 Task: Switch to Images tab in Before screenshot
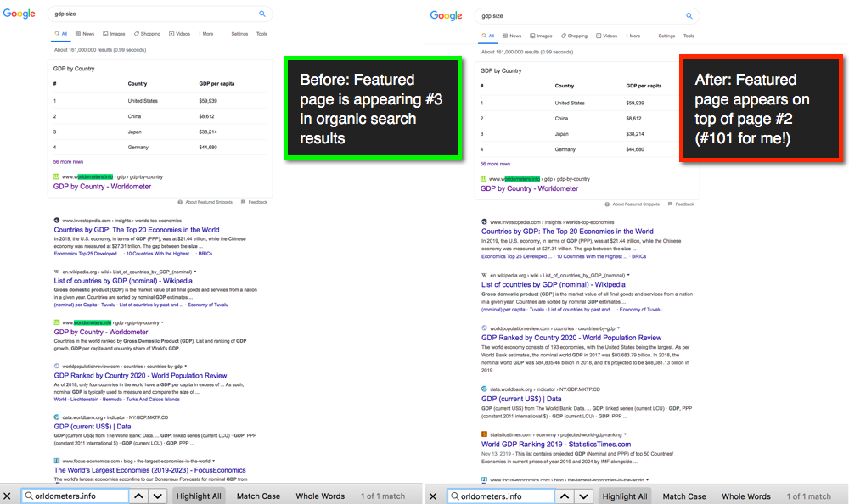115,34
